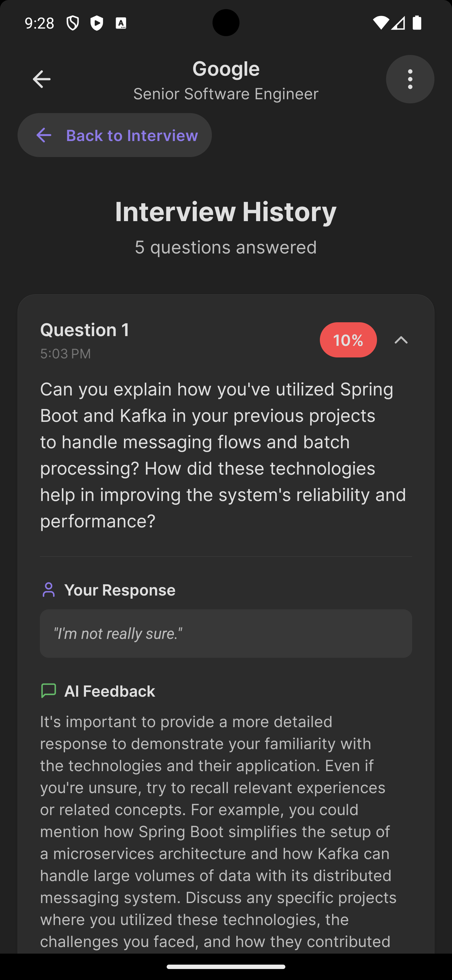452x980 pixels.
Task: Click the AI Feedback chat bubble icon
Action: click(48, 691)
